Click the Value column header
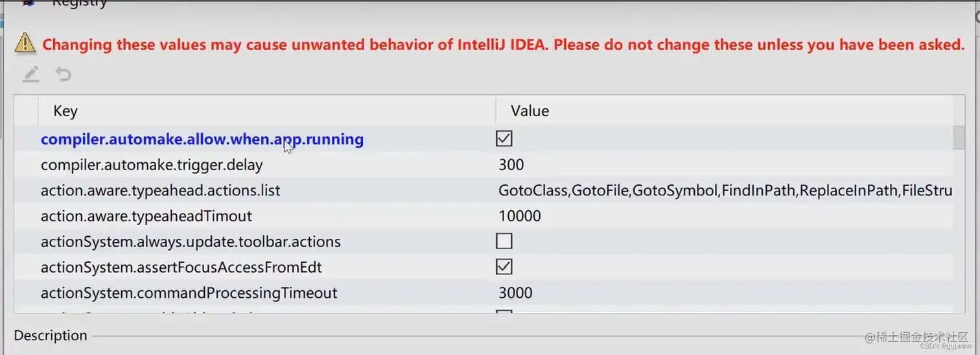The width and height of the screenshot is (980, 355). 530,111
